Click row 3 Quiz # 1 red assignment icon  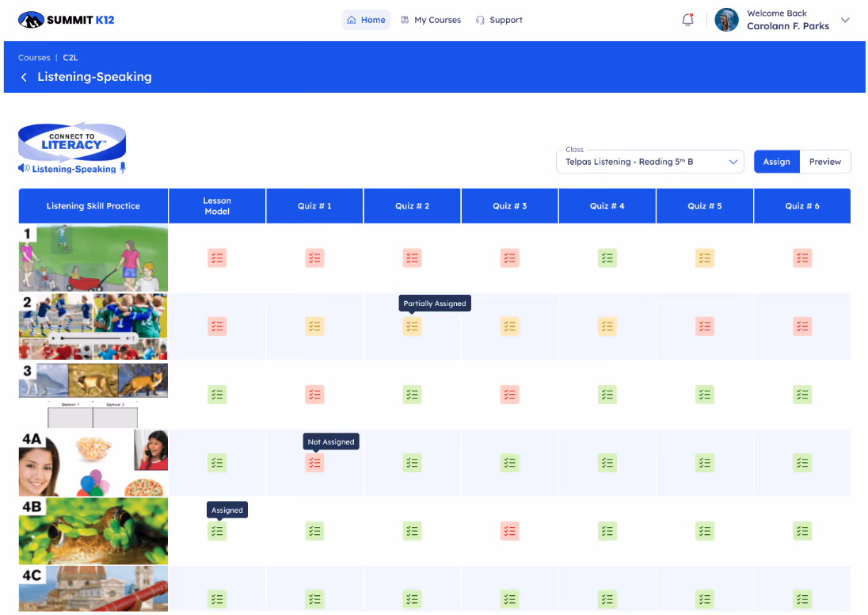[314, 395]
